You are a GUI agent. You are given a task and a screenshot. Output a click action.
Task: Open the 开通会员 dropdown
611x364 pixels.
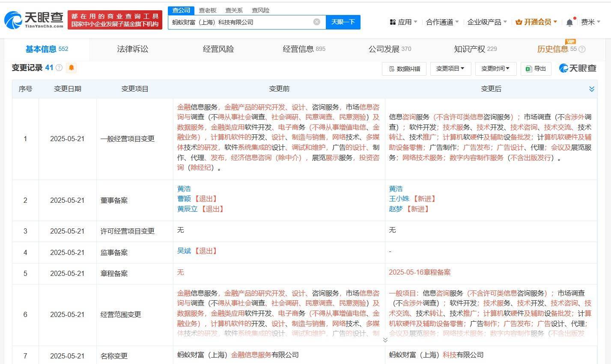point(536,22)
